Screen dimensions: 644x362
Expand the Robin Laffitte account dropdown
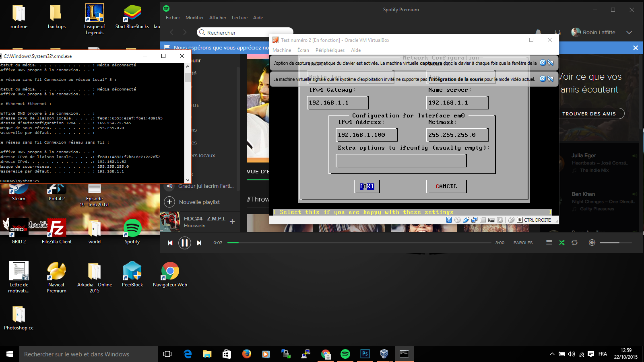[x=629, y=33]
